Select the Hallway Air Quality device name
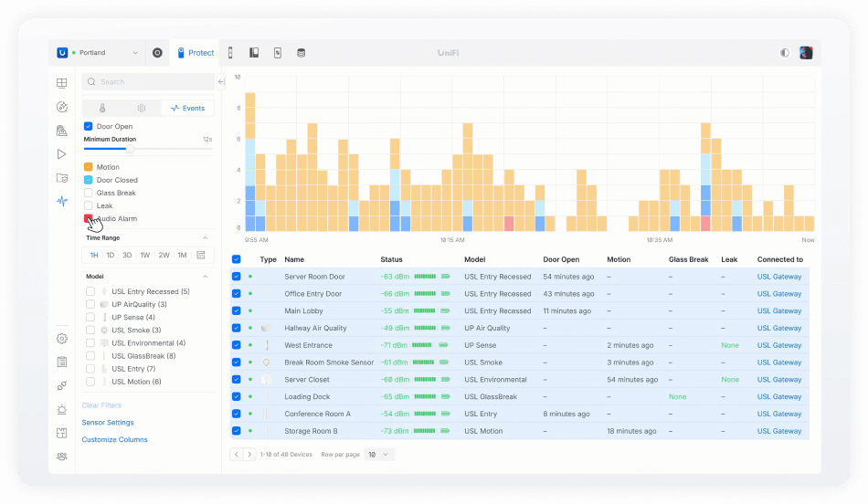This screenshot has width=868, height=504. click(315, 328)
